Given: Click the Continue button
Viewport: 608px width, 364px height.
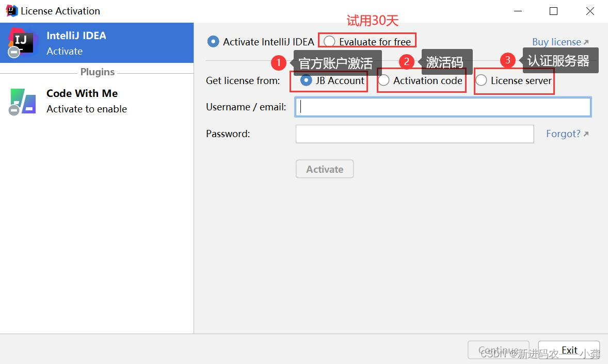Looking at the screenshot, I should point(498,350).
